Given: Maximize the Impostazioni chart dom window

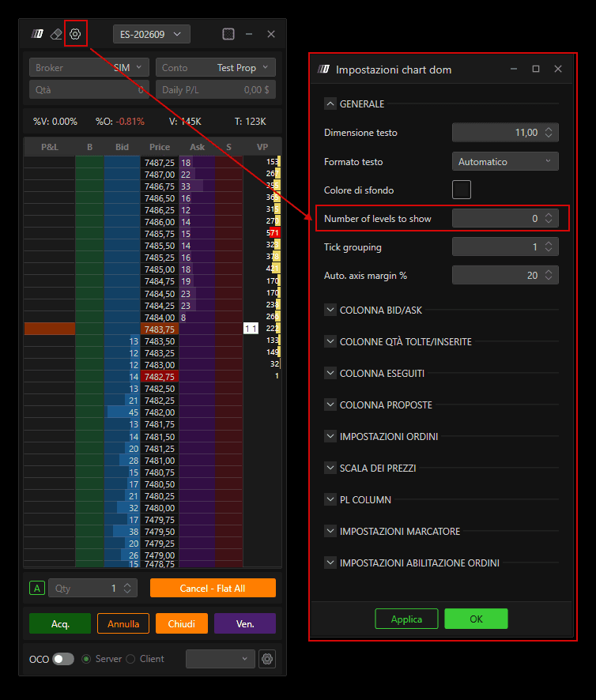Looking at the screenshot, I should point(536,69).
